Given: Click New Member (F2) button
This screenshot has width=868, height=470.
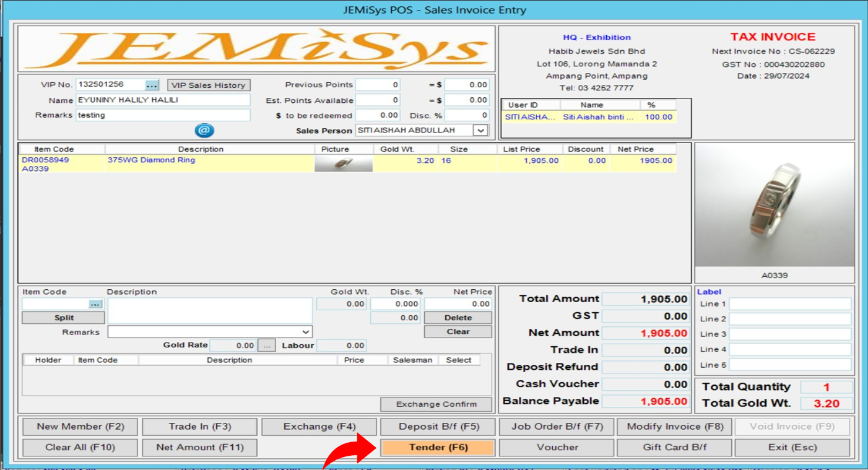Looking at the screenshot, I should coord(80,427).
